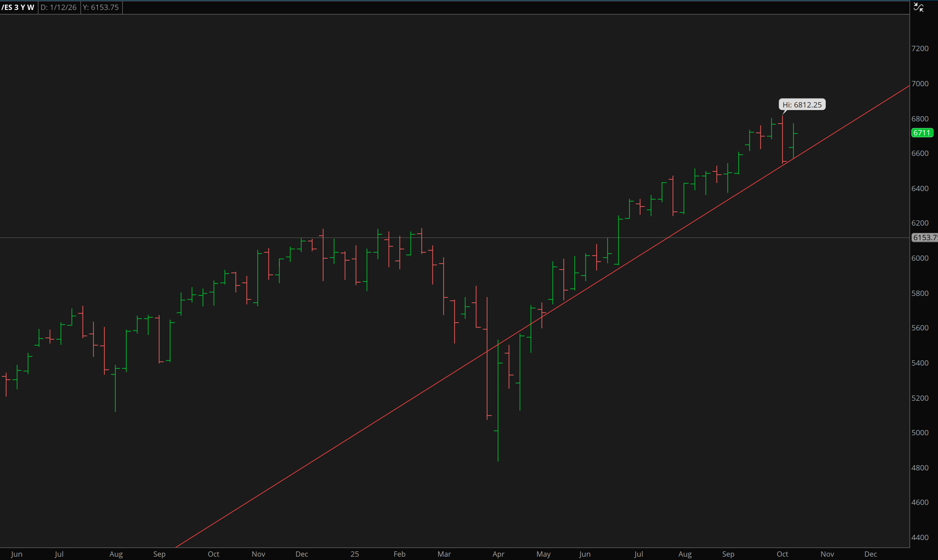Click the Y: 6153.75 value readout
Viewport: 938px width, 560px height.
pyautogui.click(x=101, y=7)
